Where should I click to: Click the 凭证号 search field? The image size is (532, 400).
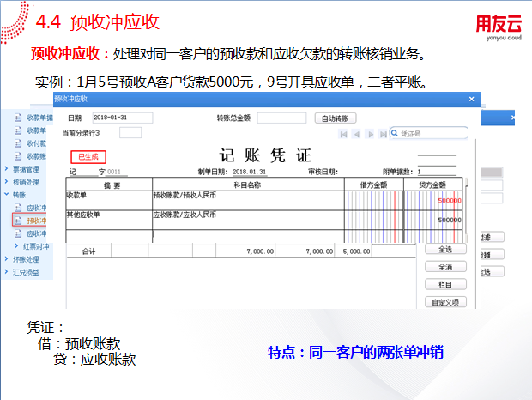coord(428,133)
